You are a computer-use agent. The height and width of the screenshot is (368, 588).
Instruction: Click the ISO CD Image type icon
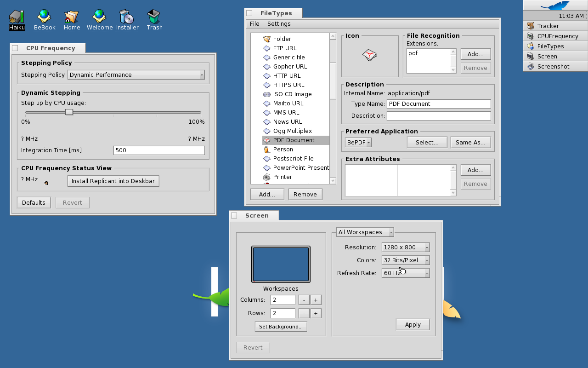point(267,94)
